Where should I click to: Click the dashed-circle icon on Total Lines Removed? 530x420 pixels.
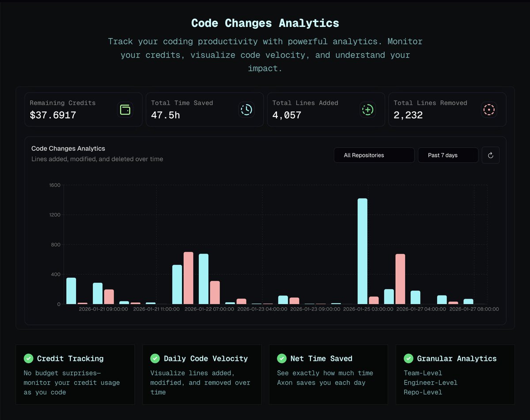489,109
